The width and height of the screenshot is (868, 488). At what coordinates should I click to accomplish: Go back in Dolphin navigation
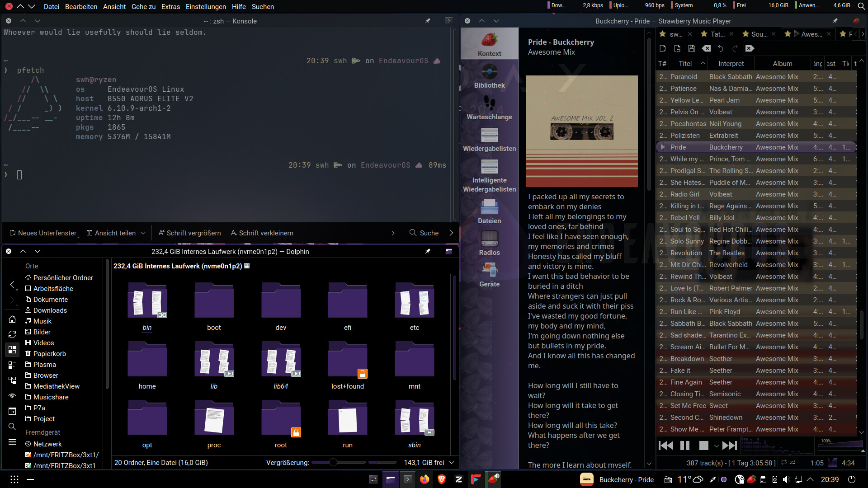click(x=12, y=285)
